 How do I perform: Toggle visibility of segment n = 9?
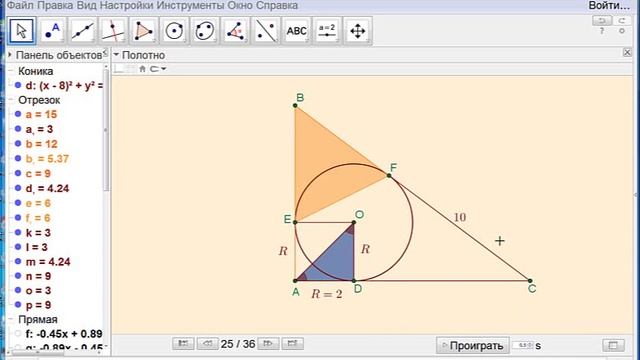click(x=18, y=276)
